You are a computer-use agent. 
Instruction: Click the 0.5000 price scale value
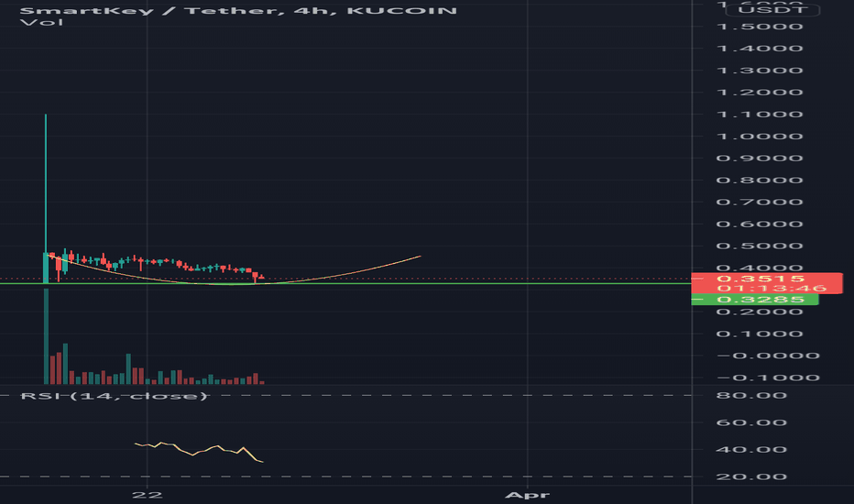[x=760, y=246]
